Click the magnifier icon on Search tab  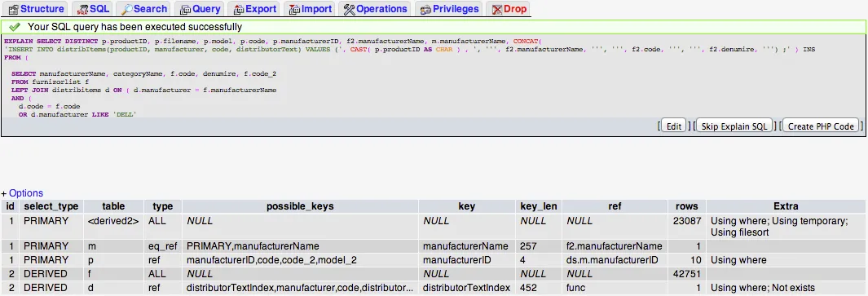pyautogui.click(x=127, y=10)
